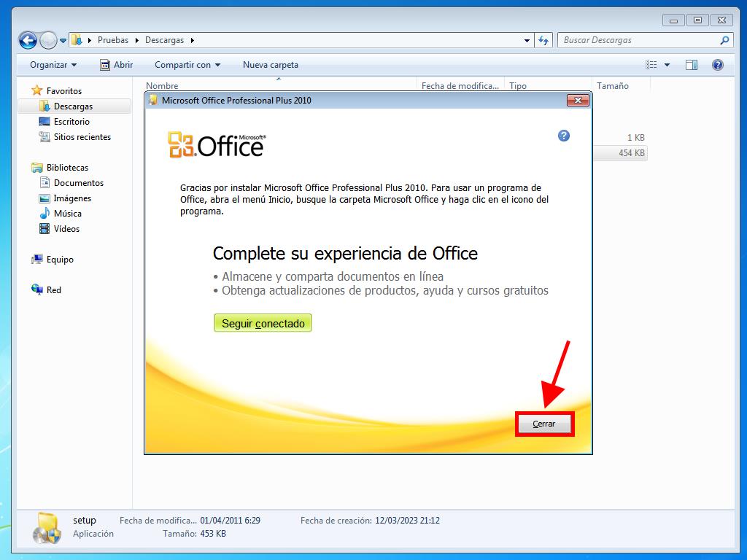
Task: Click the Buscar Descargas search field
Action: [x=638, y=40]
